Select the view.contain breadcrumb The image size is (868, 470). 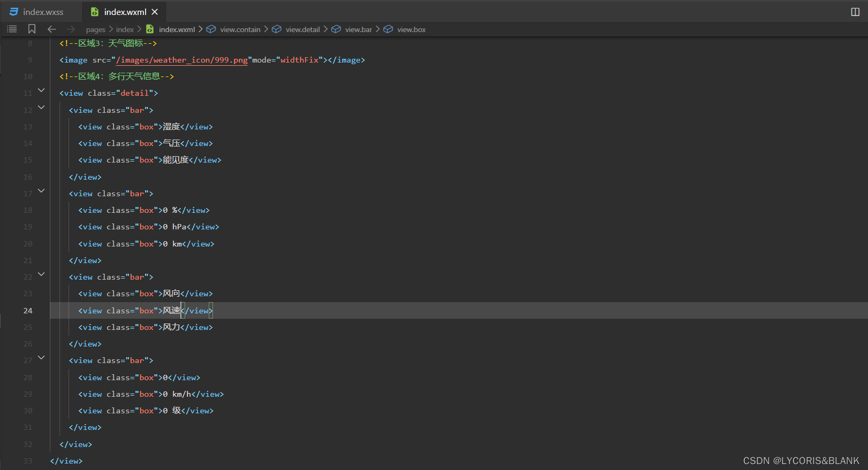240,29
